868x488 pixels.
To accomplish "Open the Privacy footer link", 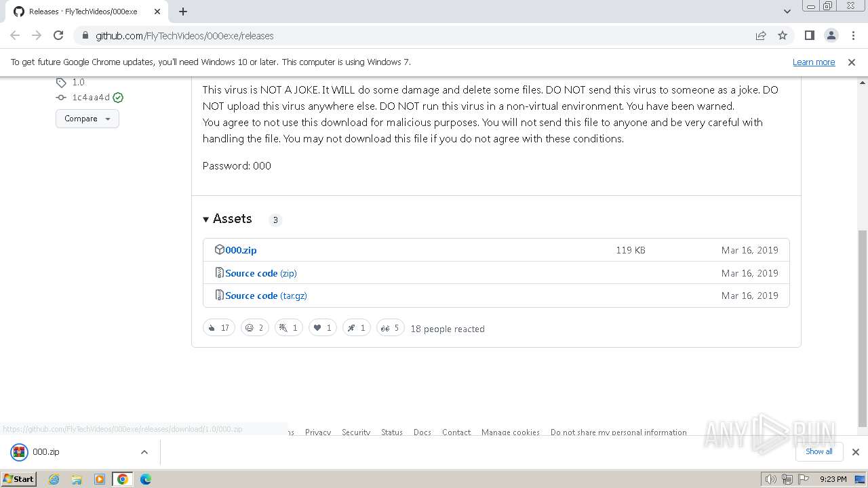I will click(x=318, y=432).
